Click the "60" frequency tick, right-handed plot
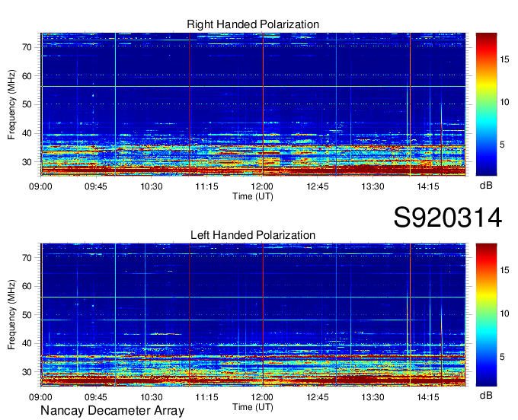Viewport: 518px width, 420px height. [x=27, y=76]
